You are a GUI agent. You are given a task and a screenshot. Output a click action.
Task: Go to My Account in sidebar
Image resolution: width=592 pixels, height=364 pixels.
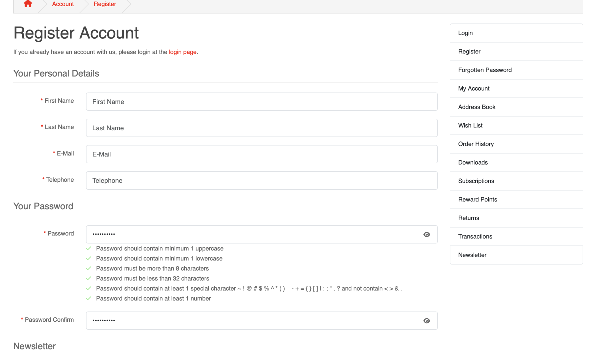coord(516,88)
